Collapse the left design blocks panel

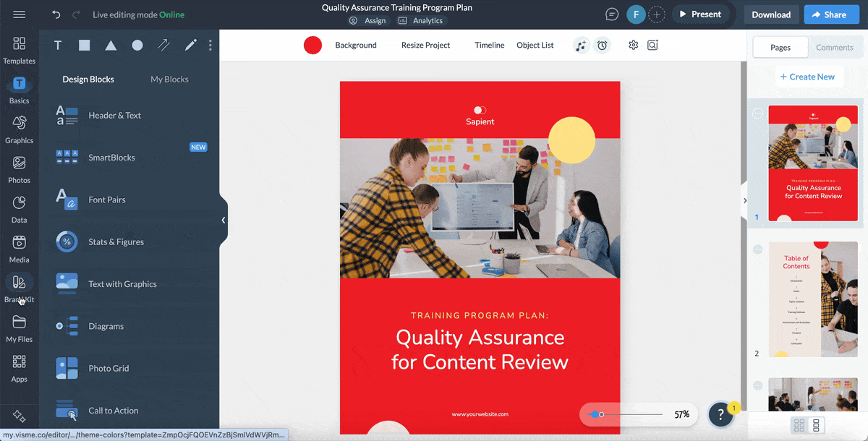(224, 220)
